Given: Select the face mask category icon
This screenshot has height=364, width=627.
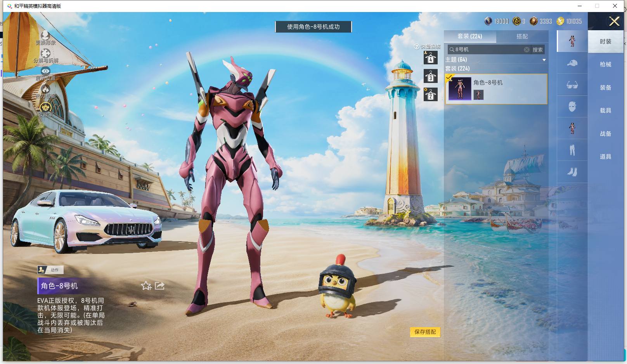Looking at the screenshot, I should click(572, 106).
